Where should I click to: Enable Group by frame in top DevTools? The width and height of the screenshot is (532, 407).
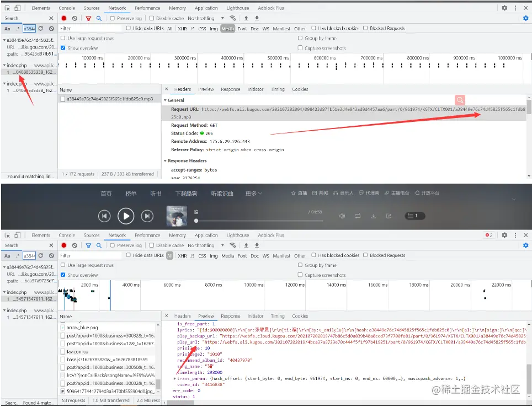click(300, 38)
